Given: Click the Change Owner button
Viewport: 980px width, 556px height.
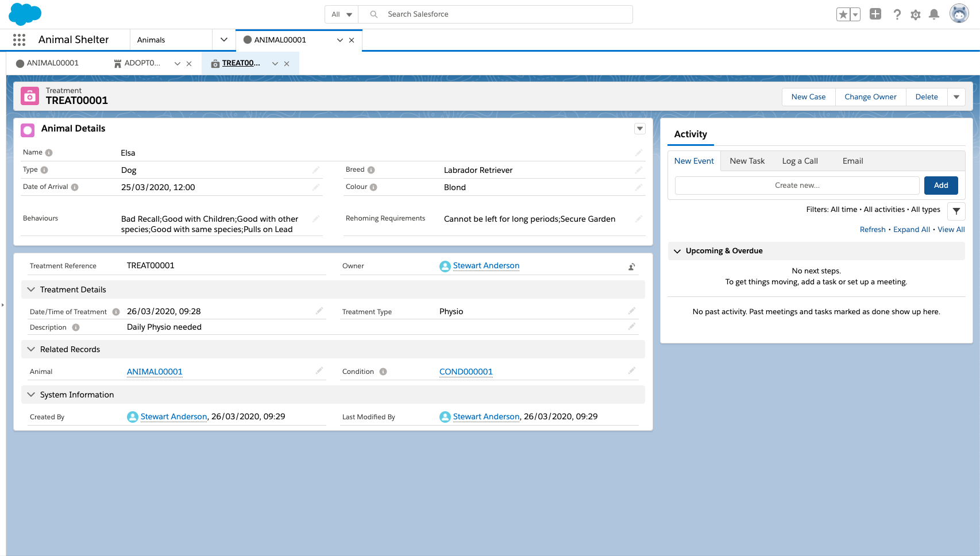Looking at the screenshot, I should (x=870, y=97).
